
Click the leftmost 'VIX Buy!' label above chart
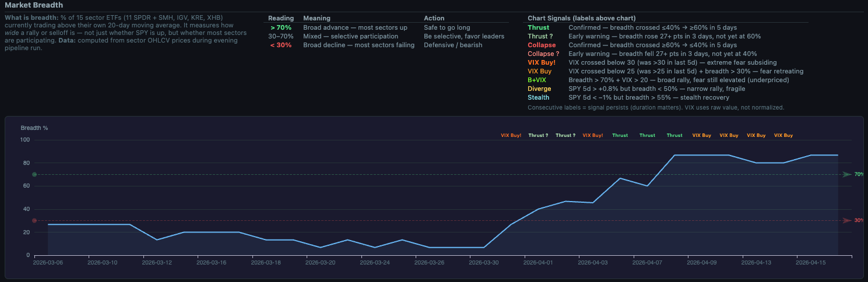tap(511, 135)
